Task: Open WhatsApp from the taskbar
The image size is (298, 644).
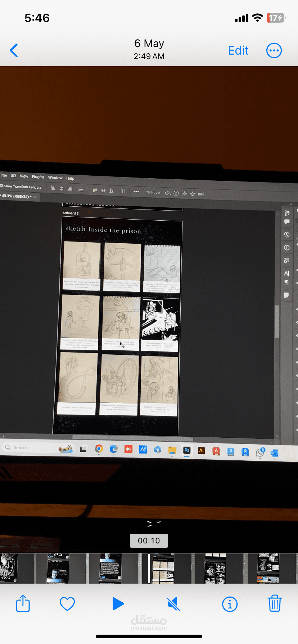Action: pos(260,452)
